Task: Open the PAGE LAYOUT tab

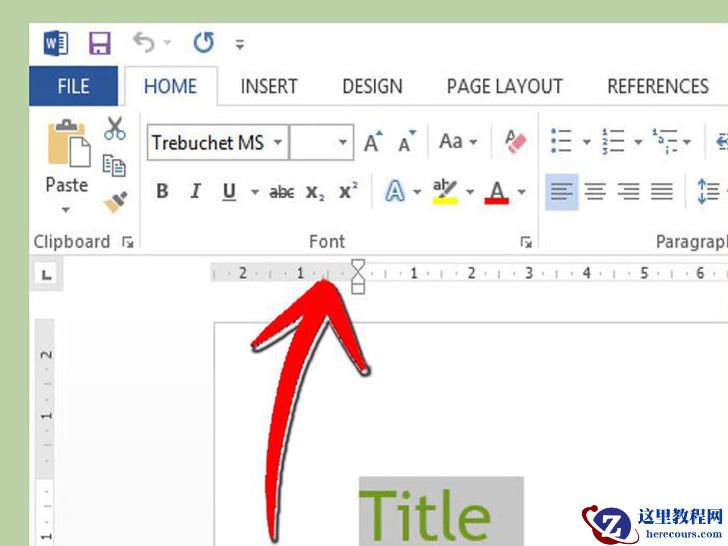Action: tap(505, 86)
